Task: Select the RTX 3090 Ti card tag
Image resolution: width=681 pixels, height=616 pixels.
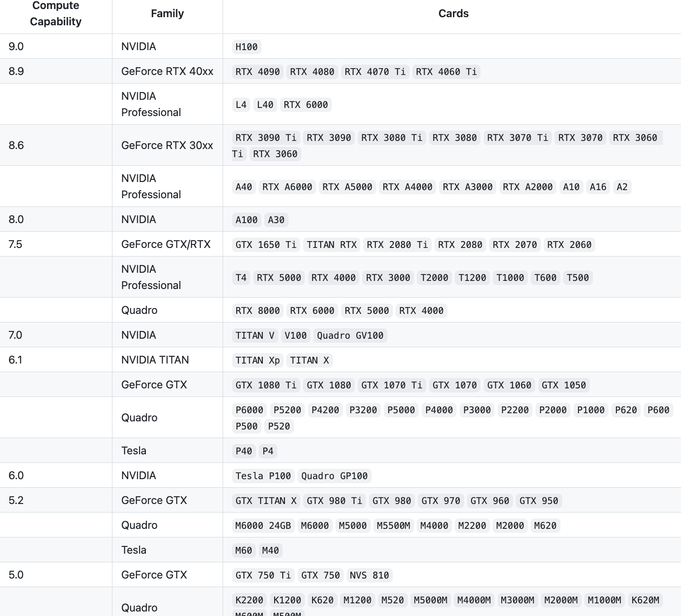Action: (x=266, y=138)
